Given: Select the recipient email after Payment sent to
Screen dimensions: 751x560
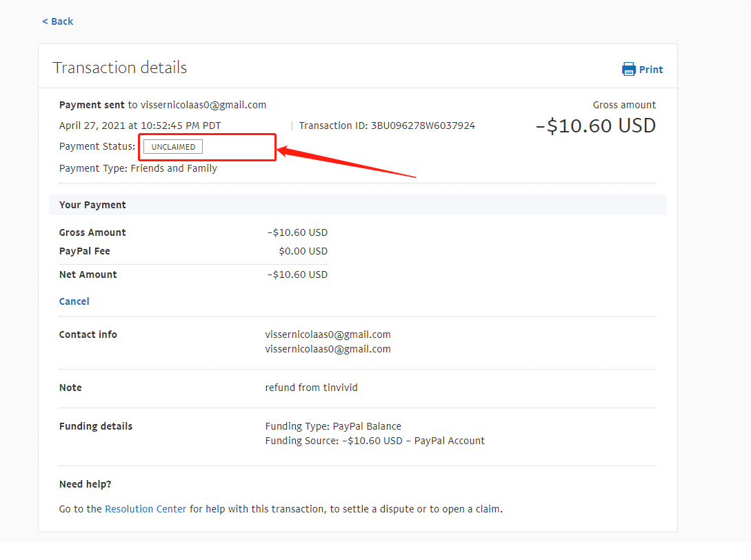Looking at the screenshot, I should pyautogui.click(x=203, y=105).
